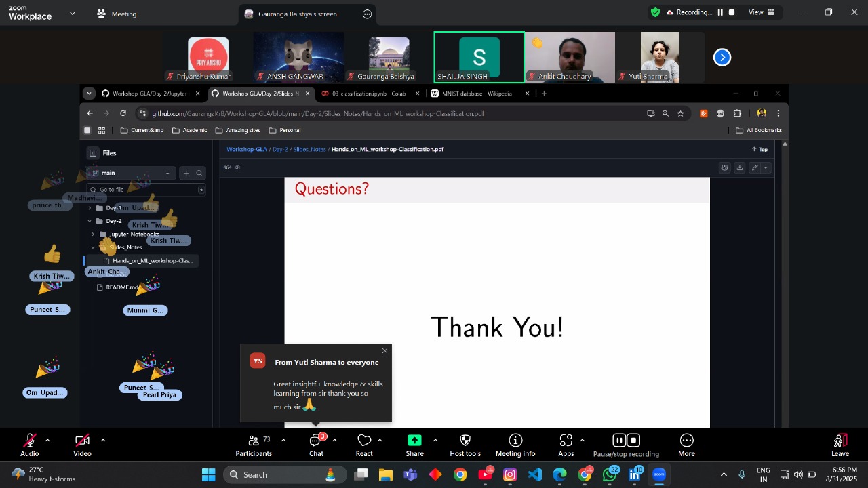Open the More options menu
The height and width of the screenshot is (488, 868).
tap(686, 445)
